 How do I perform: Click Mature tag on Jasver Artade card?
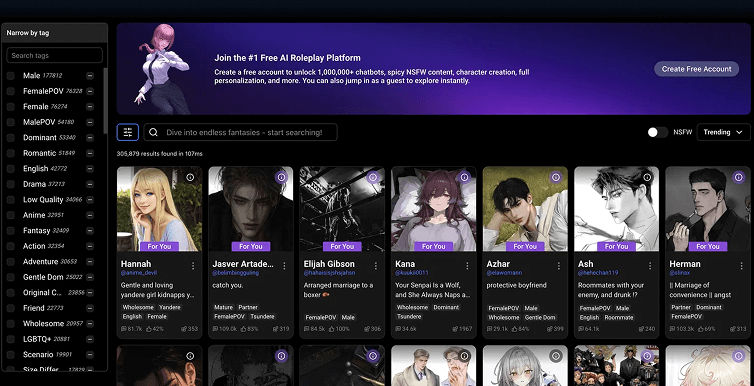(224, 307)
